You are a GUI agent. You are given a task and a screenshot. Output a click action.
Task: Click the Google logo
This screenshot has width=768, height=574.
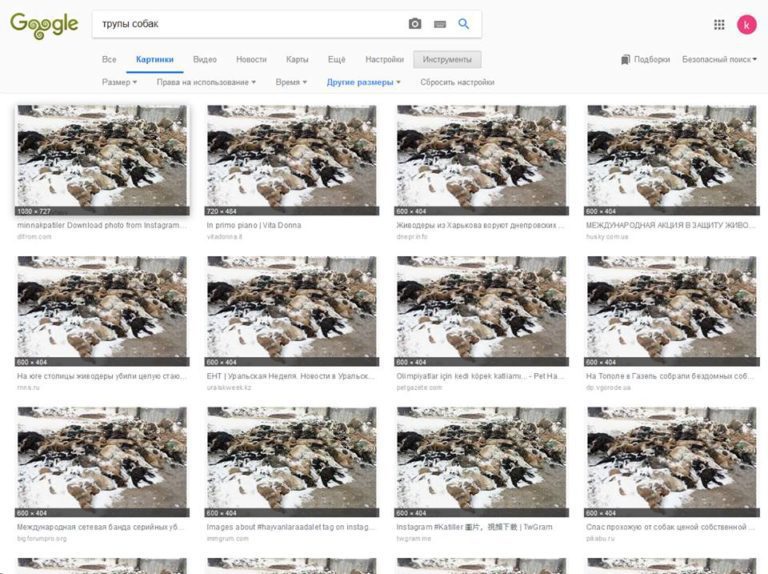pyautogui.click(x=44, y=26)
